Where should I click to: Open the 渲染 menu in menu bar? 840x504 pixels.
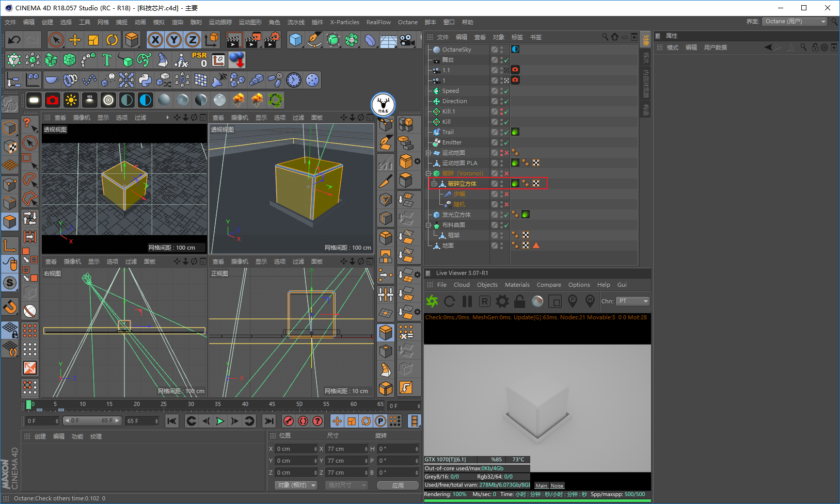[177, 22]
